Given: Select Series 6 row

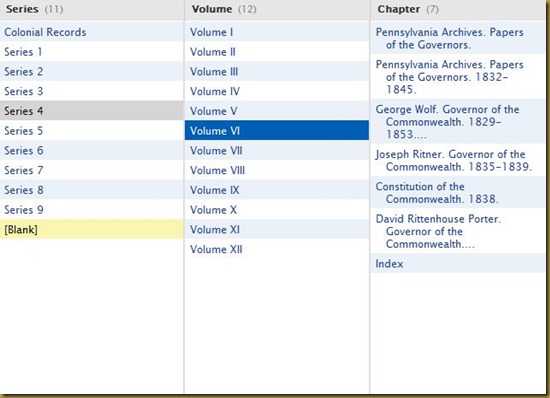Looking at the screenshot, I should click(92, 150).
